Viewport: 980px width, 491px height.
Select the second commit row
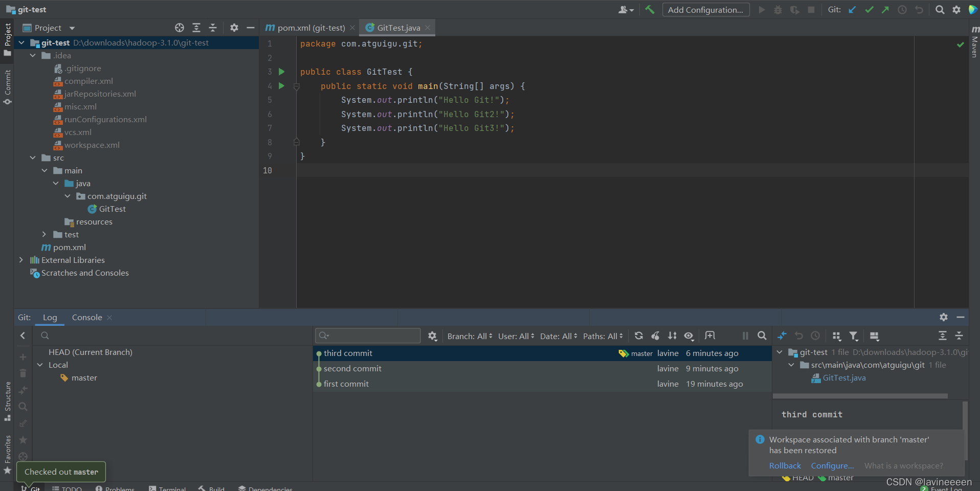pyautogui.click(x=542, y=369)
